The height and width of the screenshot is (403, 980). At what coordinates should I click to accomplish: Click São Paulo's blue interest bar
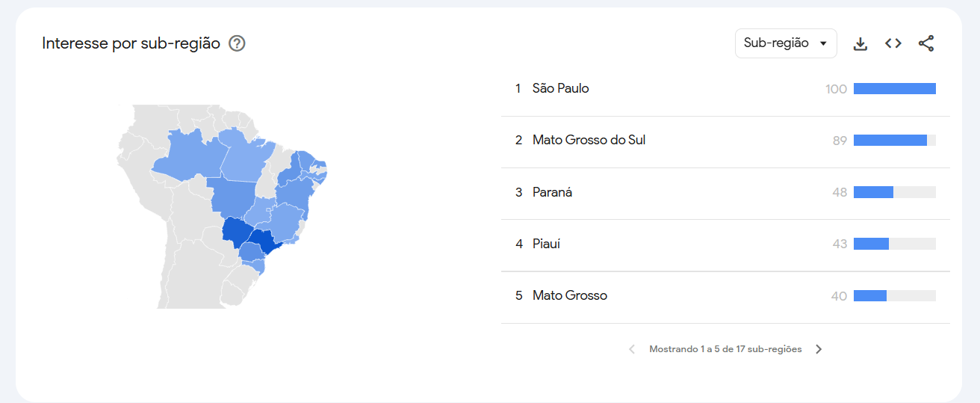[x=894, y=89]
